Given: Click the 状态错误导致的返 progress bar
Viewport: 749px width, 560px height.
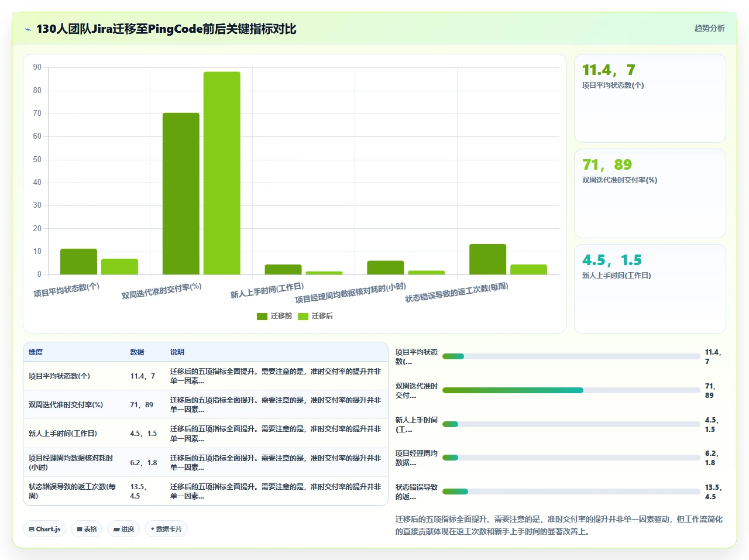Looking at the screenshot, I should point(571,492).
